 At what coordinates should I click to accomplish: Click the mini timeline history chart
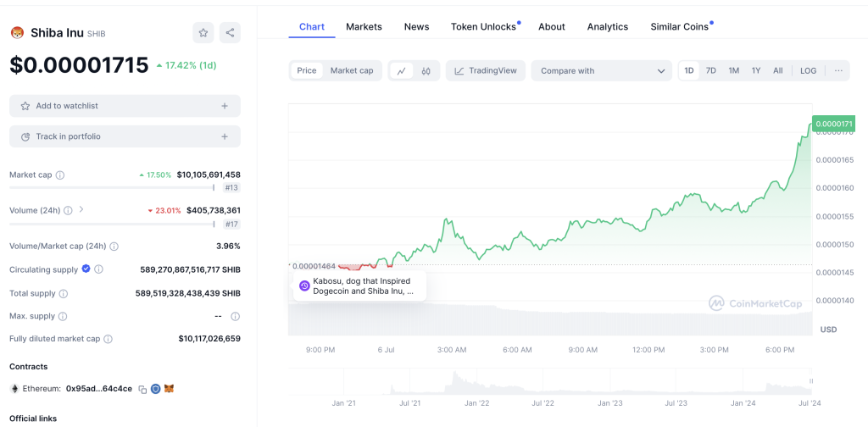click(x=550, y=381)
